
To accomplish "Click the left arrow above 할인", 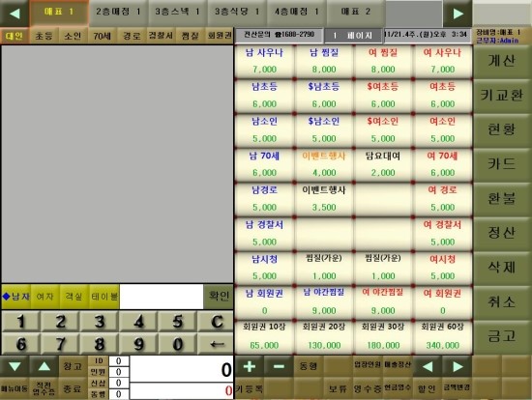I will pyautogui.click(x=428, y=366).
